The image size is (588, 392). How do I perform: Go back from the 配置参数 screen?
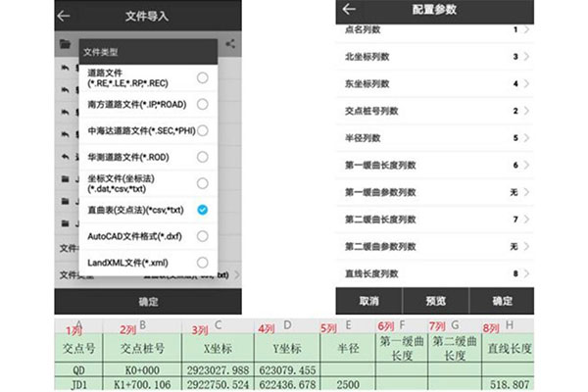click(x=348, y=10)
